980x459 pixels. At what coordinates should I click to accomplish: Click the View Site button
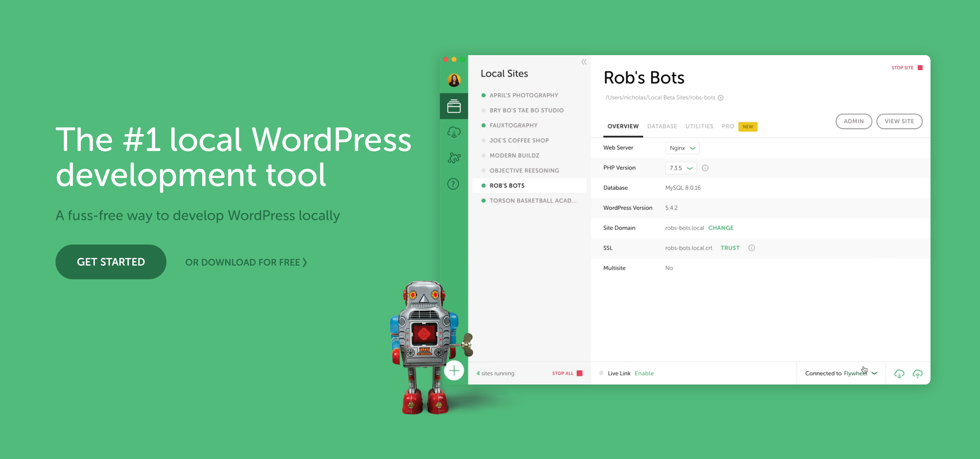click(x=899, y=121)
